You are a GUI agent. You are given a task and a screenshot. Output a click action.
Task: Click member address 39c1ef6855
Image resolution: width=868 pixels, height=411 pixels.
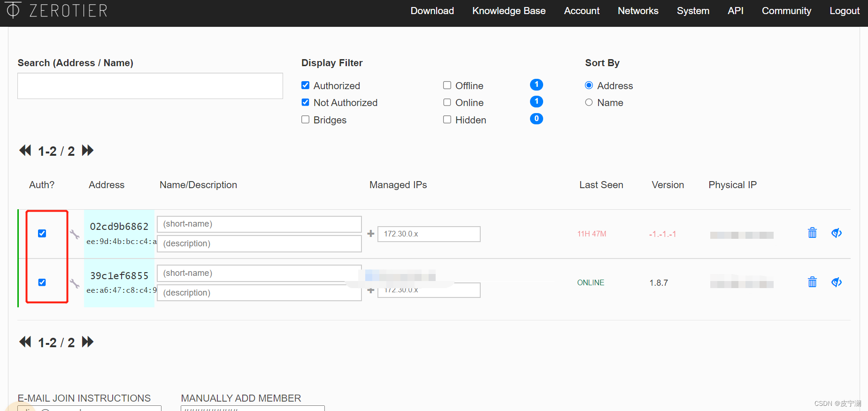pos(119,276)
